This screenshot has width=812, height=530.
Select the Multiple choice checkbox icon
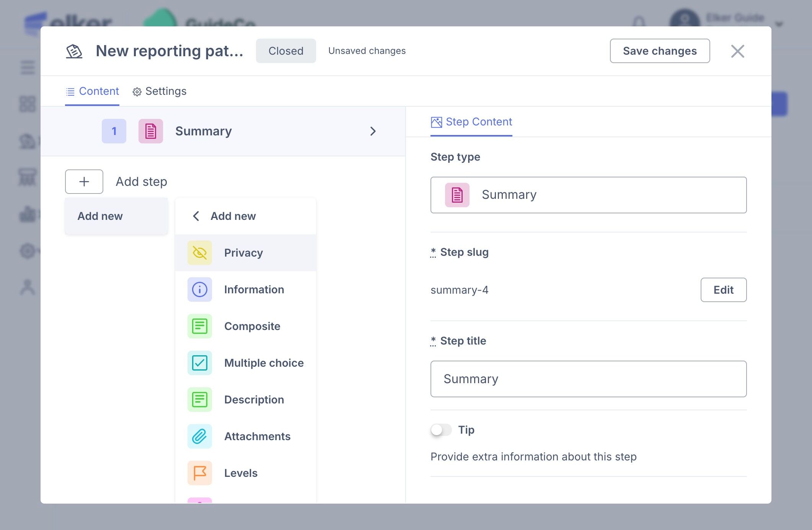[199, 363]
